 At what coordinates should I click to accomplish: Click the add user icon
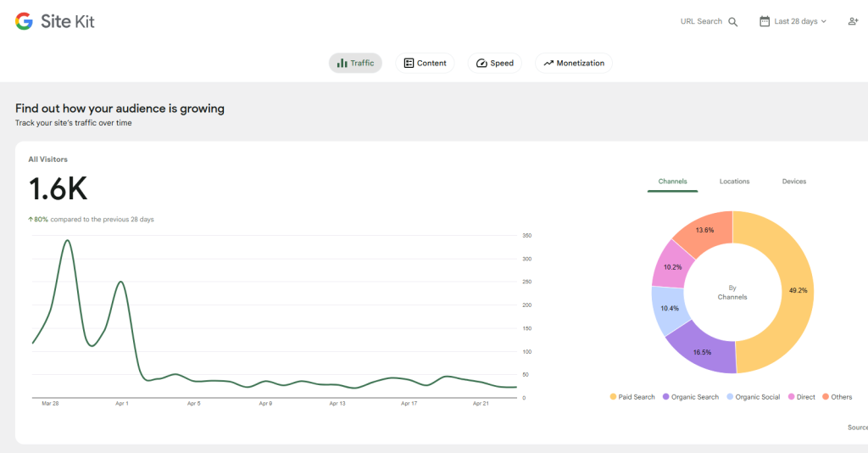pyautogui.click(x=853, y=21)
